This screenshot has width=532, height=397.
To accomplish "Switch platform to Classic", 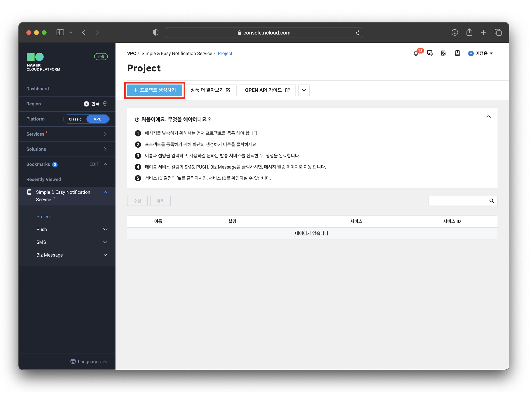I will pos(75,119).
